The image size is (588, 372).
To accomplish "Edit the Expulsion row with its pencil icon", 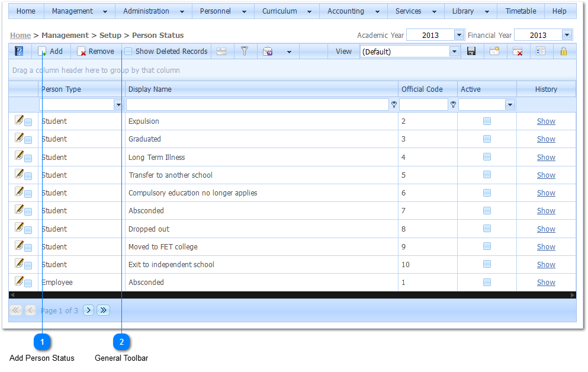I will click(19, 120).
